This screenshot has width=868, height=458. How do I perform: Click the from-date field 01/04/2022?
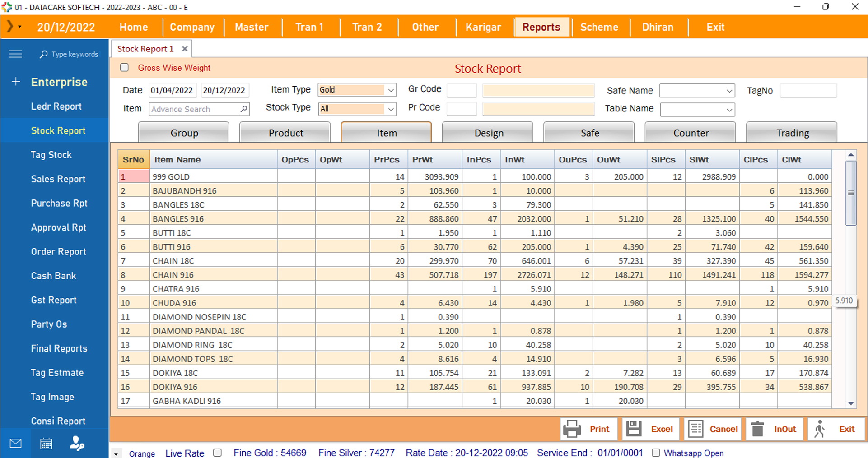tap(172, 90)
